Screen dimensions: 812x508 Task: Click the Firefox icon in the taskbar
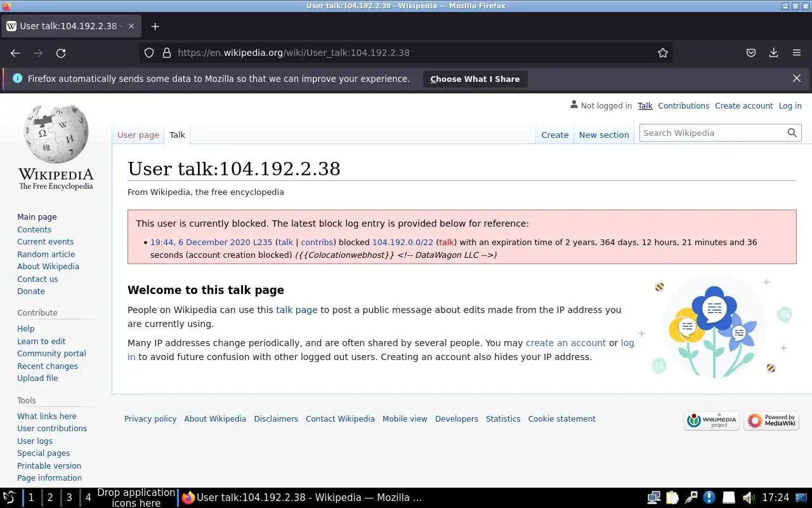[188, 498]
